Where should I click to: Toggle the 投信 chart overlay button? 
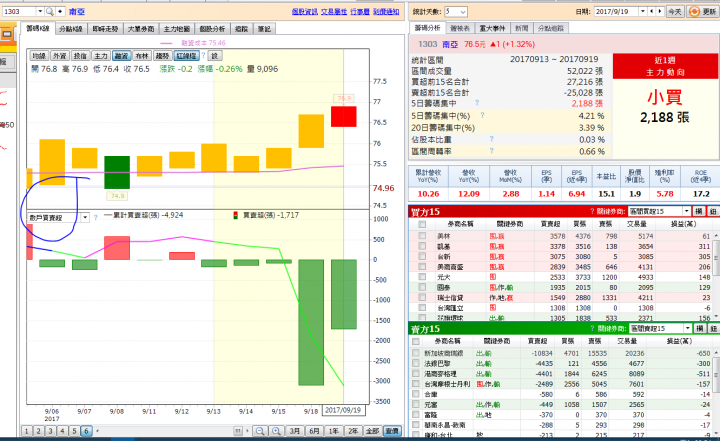pos(80,56)
